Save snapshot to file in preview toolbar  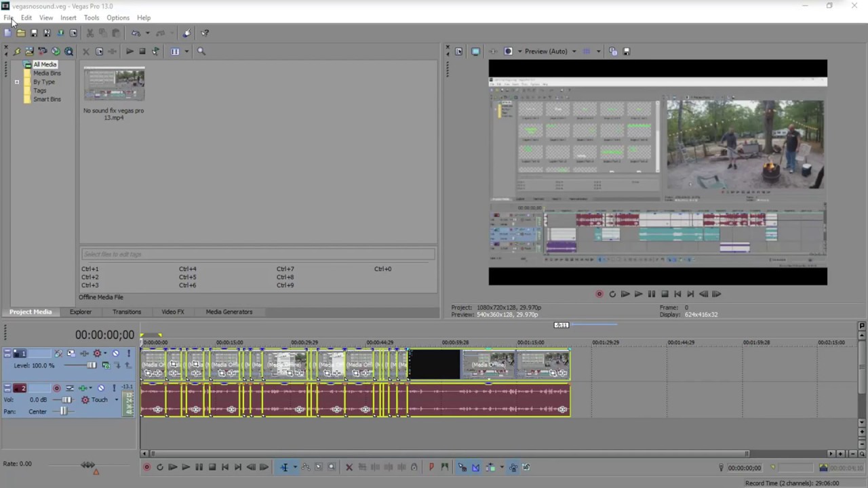627,52
